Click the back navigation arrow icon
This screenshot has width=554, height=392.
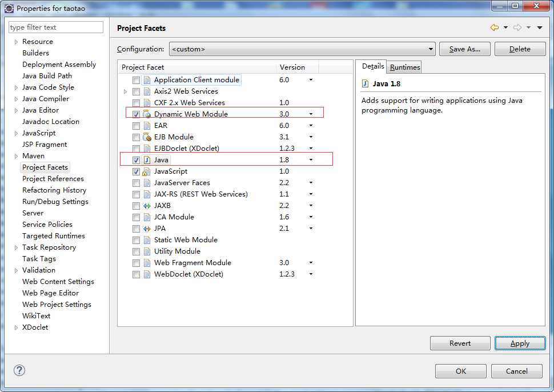click(495, 27)
